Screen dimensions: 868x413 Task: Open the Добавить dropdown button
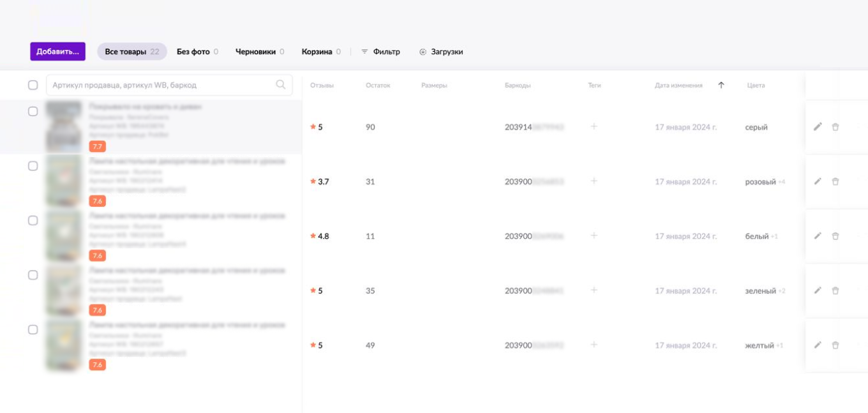pyautogui.click(x=57, y=52)
